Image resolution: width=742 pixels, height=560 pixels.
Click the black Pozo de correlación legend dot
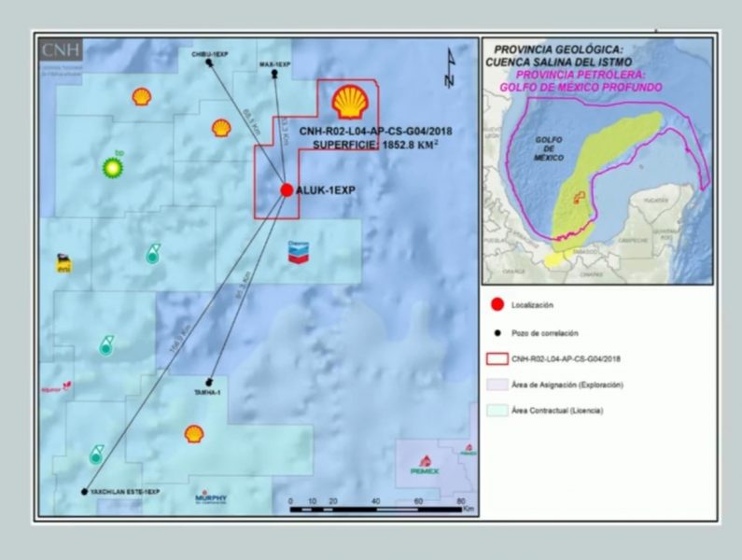497,333
